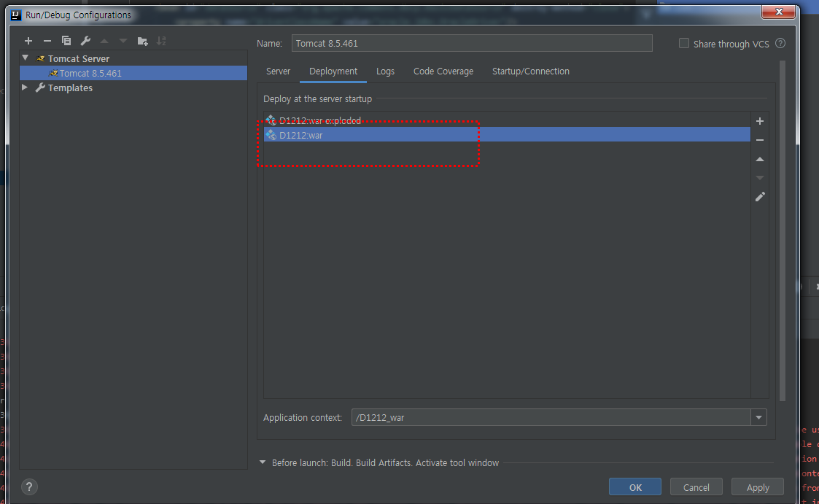The height and width of the screenshot is (504, 819).
Task: Select the Tomcat Server tree label
Action: (x=79, y=58)
